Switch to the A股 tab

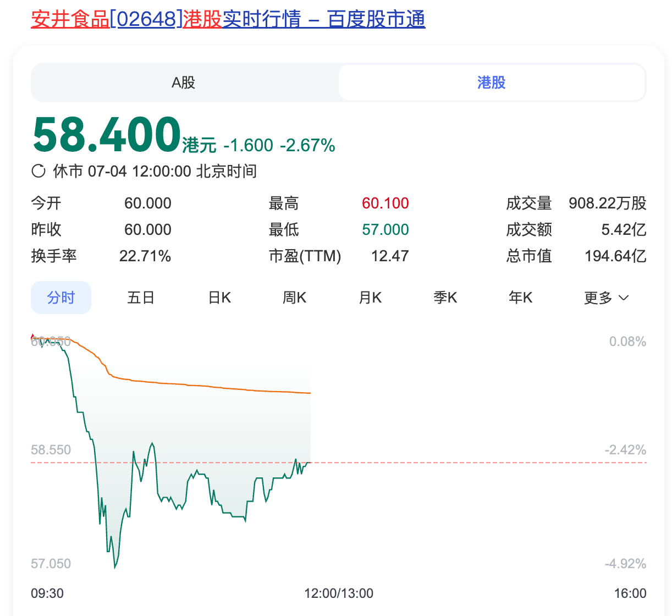(184, 82)
